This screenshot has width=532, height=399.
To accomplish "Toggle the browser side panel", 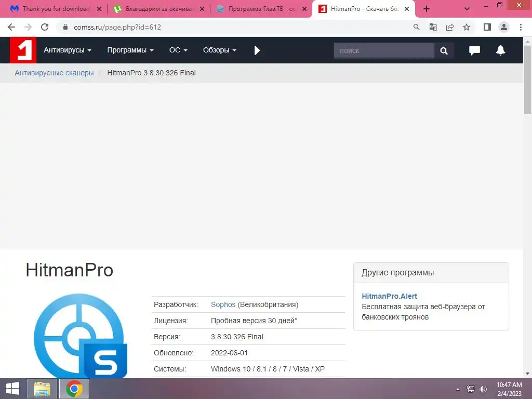I will point(487,27).
